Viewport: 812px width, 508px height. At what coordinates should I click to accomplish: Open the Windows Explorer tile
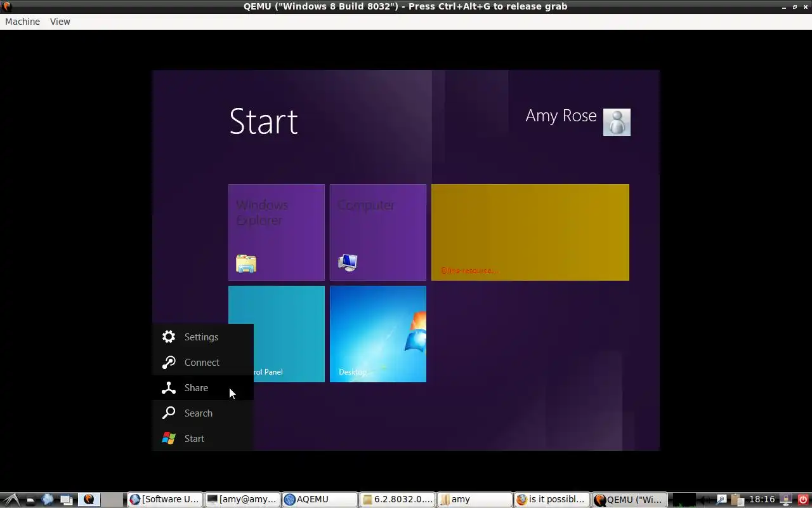[277, 232]
